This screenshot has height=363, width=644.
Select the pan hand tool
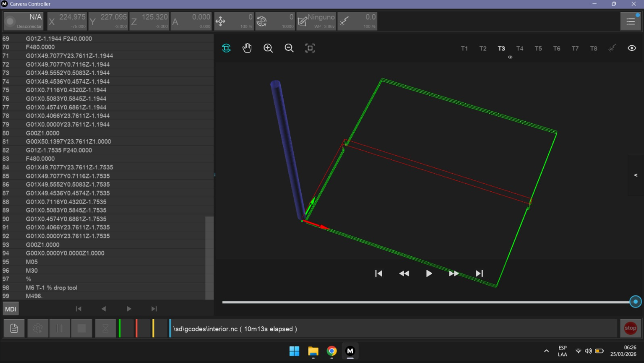pyautogui.click(x=247, y=48)
